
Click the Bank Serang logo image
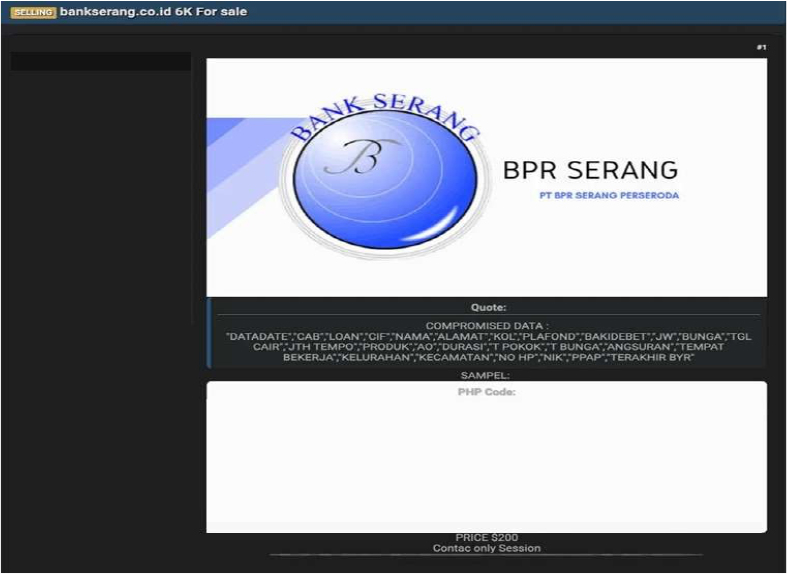pos(383,176)
